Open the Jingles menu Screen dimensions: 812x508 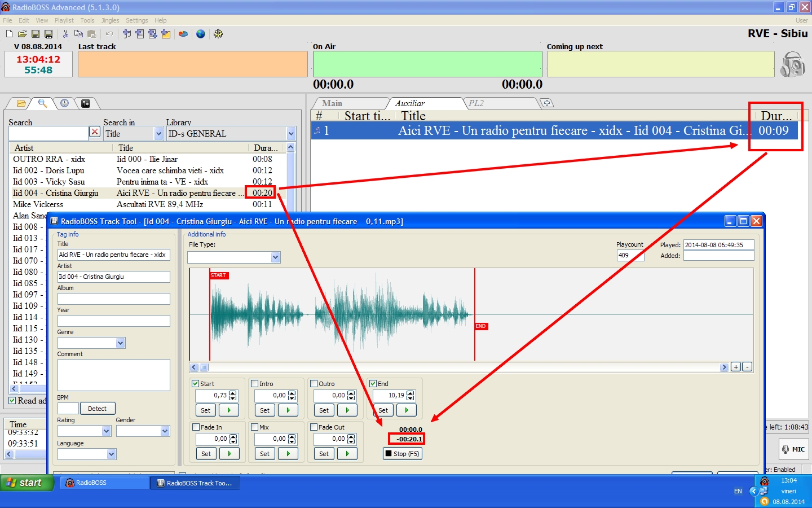pos(110,20)
